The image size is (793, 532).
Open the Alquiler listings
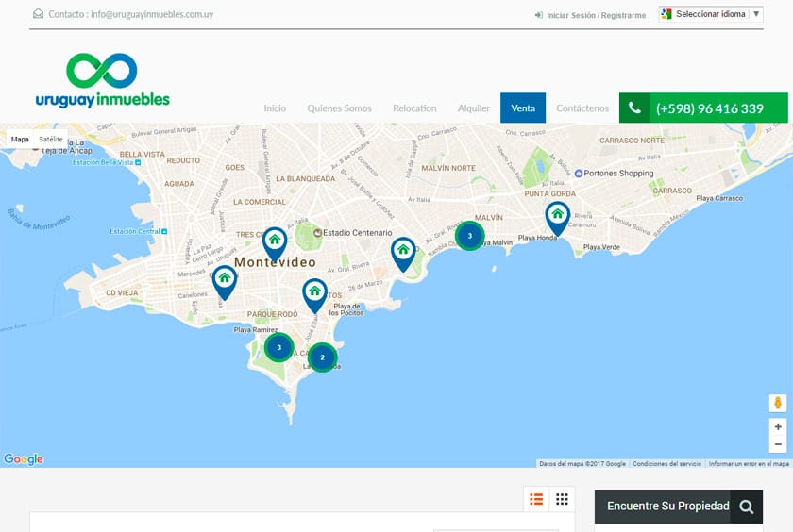coord(474,108)
